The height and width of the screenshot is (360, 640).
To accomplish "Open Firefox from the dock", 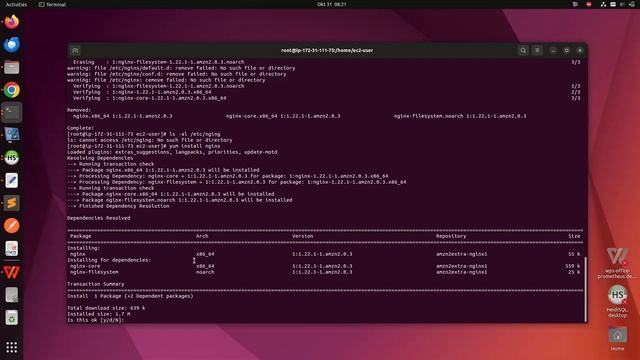I will pos(11,22).
